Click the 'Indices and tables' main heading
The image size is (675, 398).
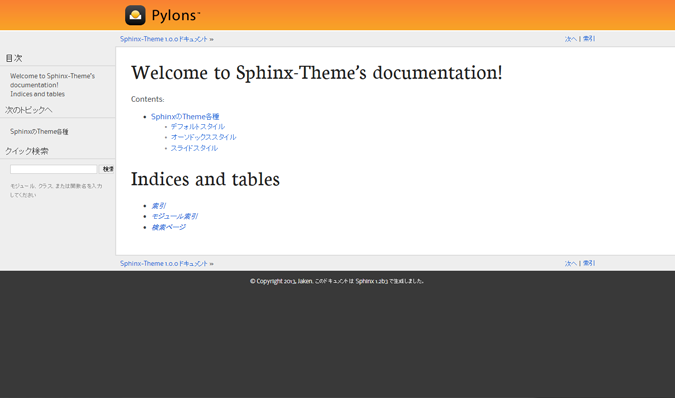click(x=205, y=179)
